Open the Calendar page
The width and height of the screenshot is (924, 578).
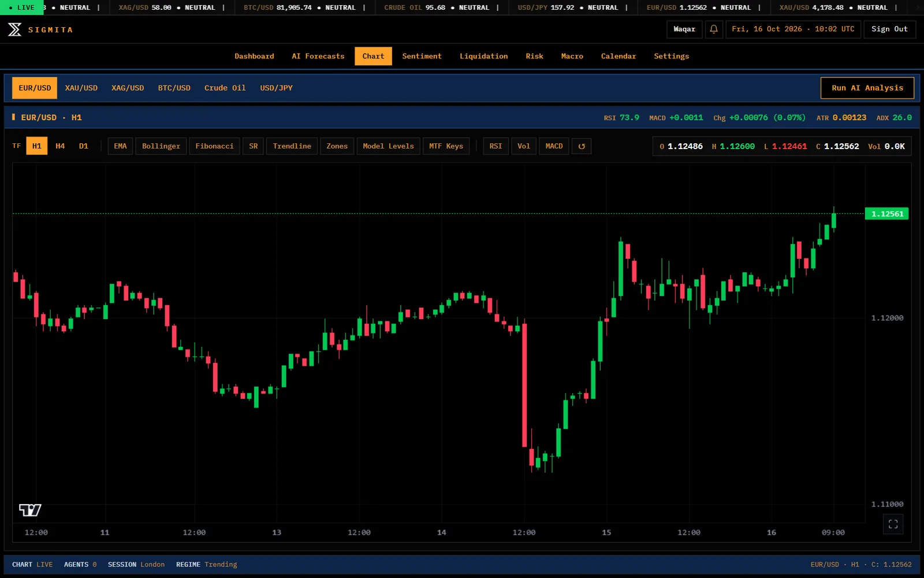click(x=618, y=56)
